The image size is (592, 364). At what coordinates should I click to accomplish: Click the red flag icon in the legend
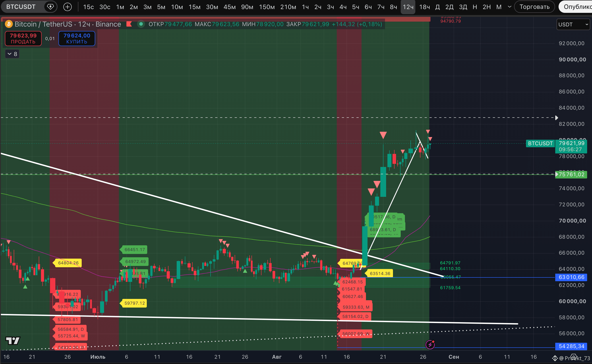(129, 24)
